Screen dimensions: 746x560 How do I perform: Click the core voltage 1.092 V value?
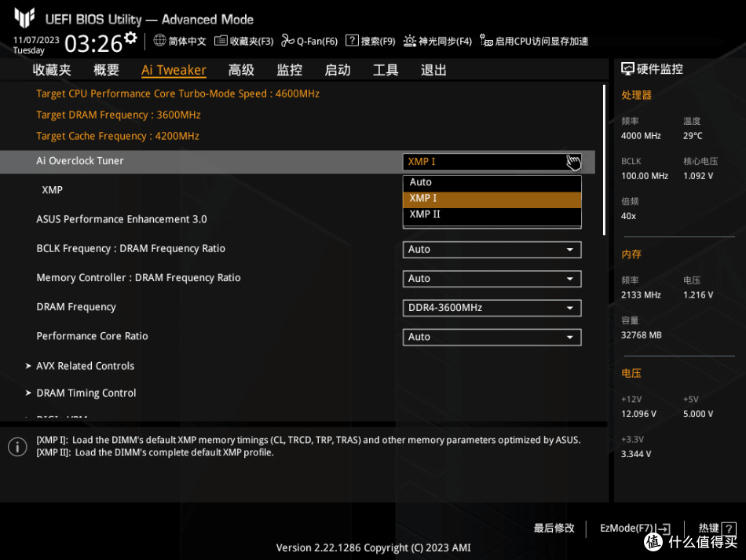pos(698,176)
